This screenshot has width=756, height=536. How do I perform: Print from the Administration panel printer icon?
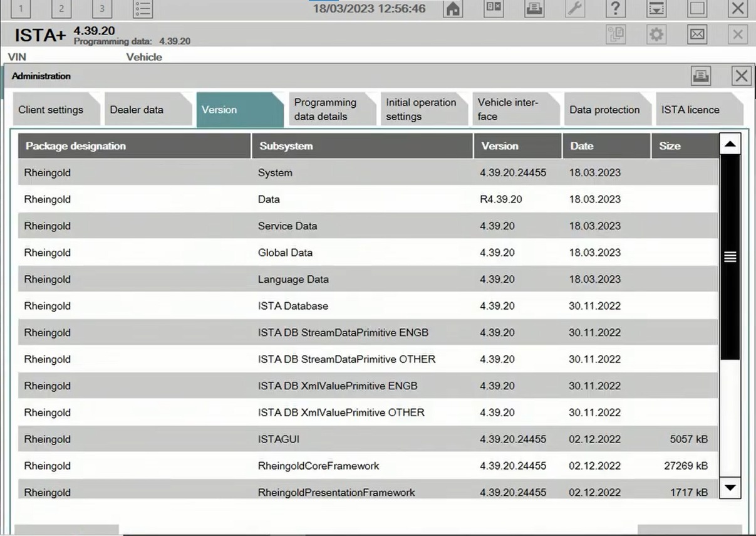[x=700, y=75]
